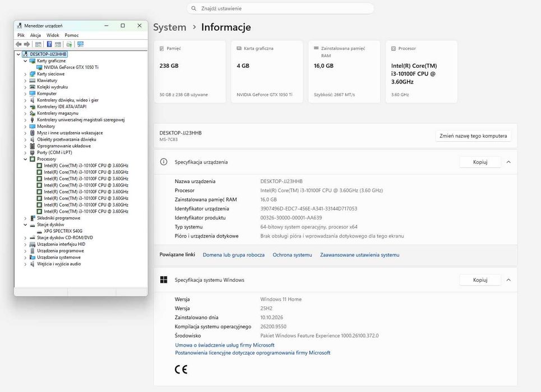Collapse the Stacje dysków node
The image size is (541, 392).
pos(25,225)
